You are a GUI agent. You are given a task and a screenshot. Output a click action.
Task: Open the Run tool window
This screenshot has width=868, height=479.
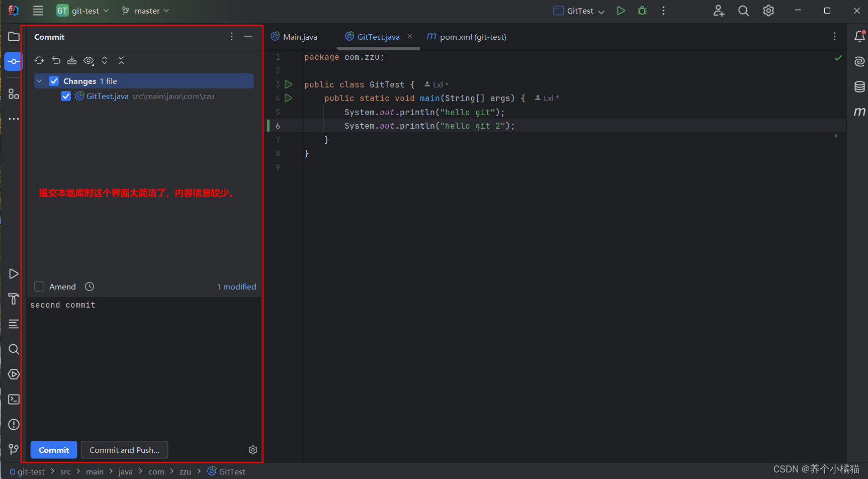pos(14,274)
